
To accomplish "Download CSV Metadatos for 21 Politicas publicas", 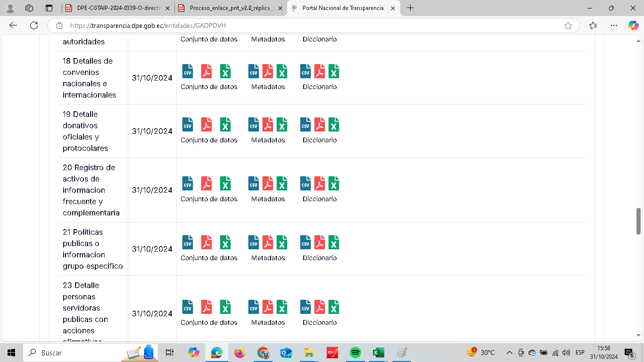I will (x=254, y=242).
